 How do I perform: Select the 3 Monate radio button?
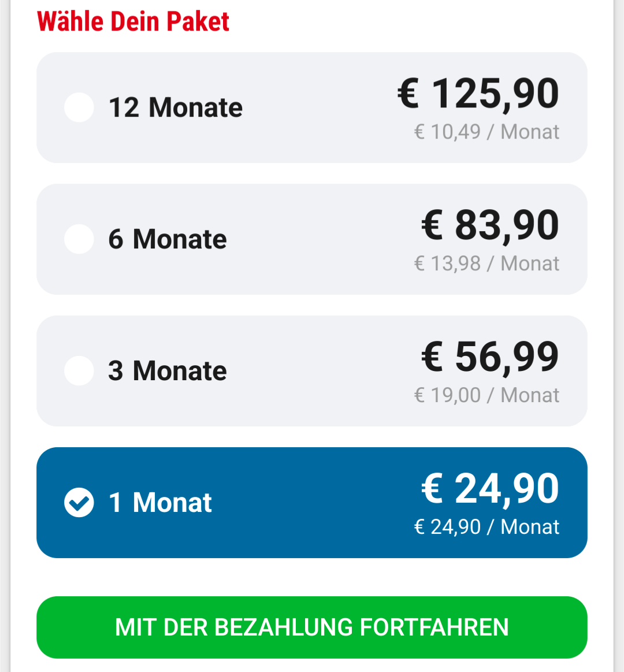pos(79,371)
